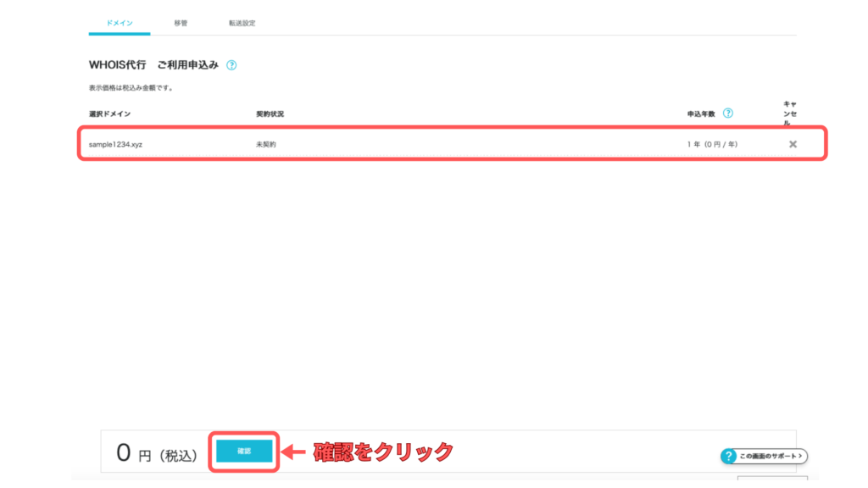This screenshot has width=868, height=488.
Task: Click the キャンセル column header
Action: coord(791,114)
